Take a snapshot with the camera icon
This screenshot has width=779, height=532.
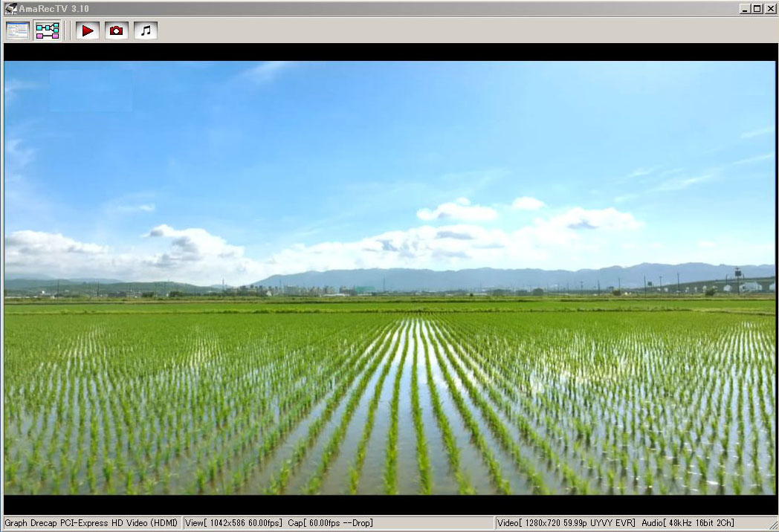point(116,30)
